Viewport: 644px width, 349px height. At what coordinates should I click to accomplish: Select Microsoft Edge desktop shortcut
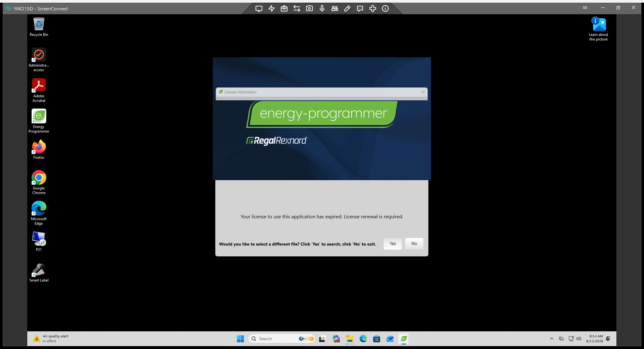click(x=39, y=213)
